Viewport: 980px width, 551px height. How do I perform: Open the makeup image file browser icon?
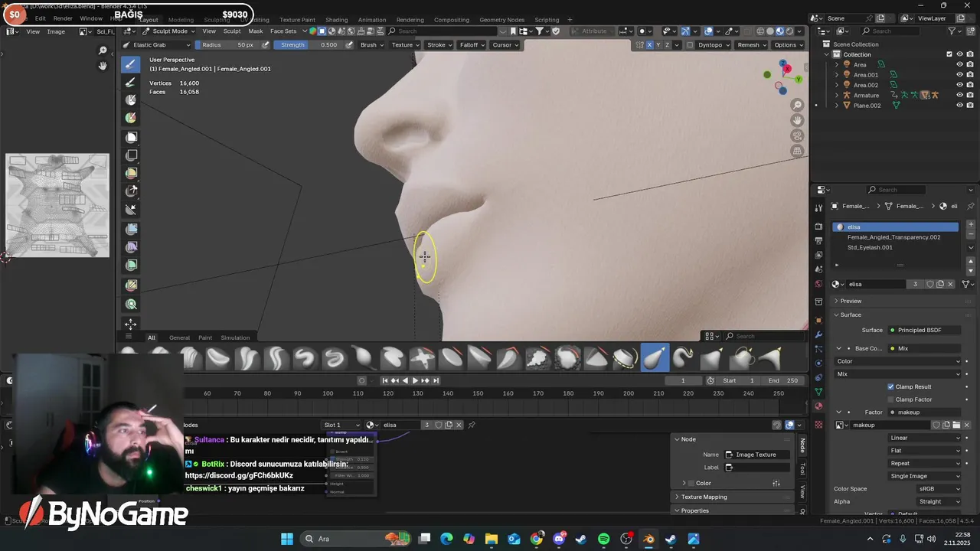(956, 425)
